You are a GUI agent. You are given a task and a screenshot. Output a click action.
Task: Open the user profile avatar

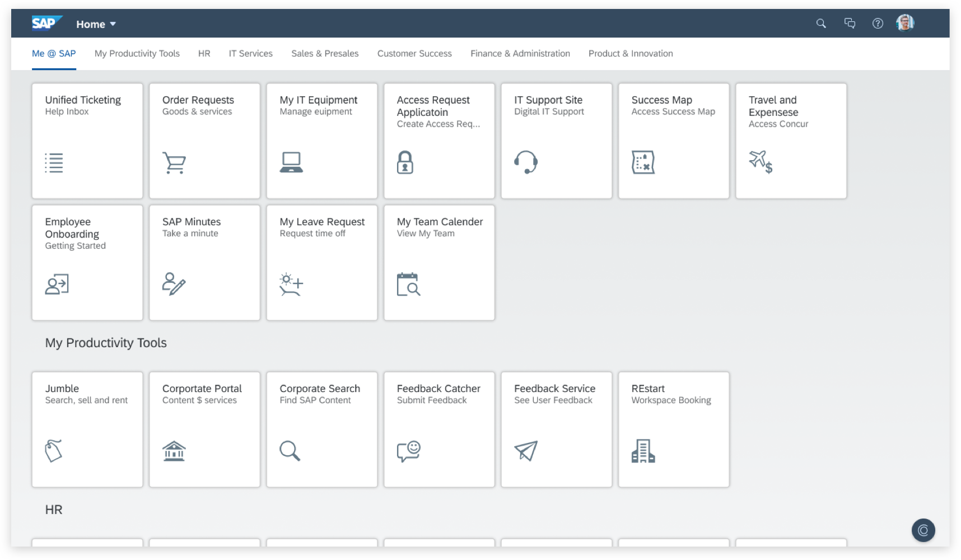tap(905, 23)
